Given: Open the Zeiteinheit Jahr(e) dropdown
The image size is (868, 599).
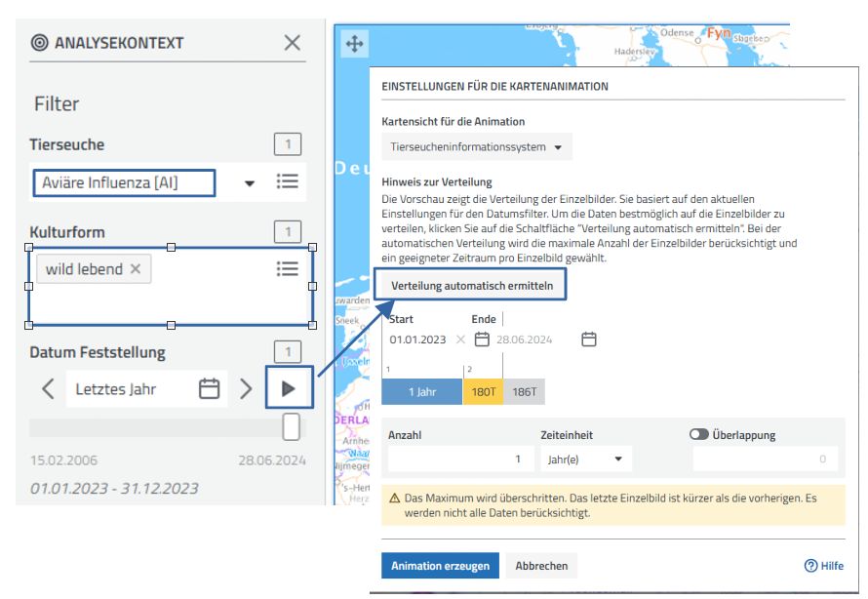Looking at the screenshot, I should coord(585,459).
